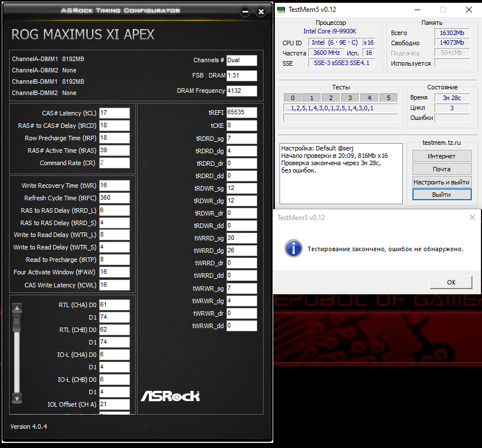Click the Row Precharge Time (tRP) field
The height and width of the screenshot is (448, 482).
click(114, 137)
